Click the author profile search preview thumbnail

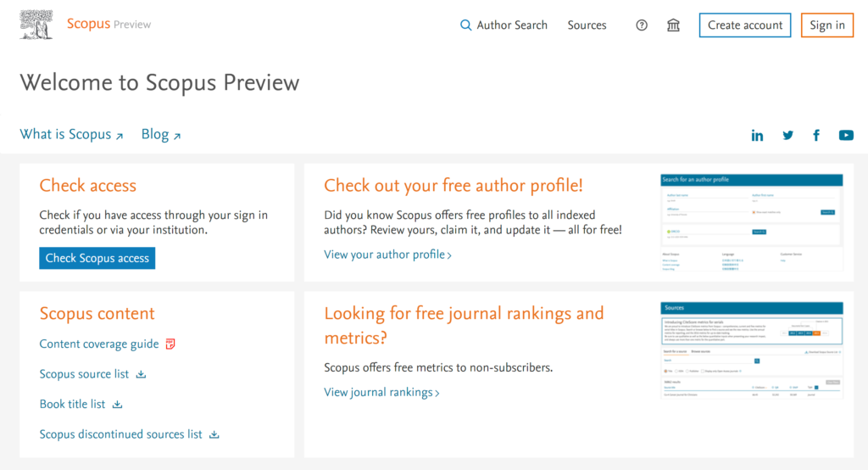pos(751,223)
